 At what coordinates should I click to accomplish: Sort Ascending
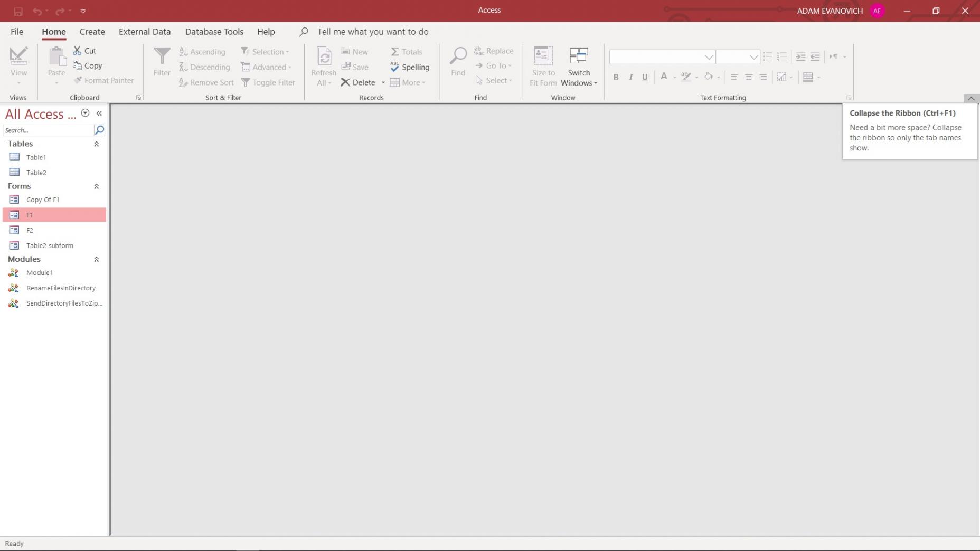pyautogui.click(x=202, y=52)
